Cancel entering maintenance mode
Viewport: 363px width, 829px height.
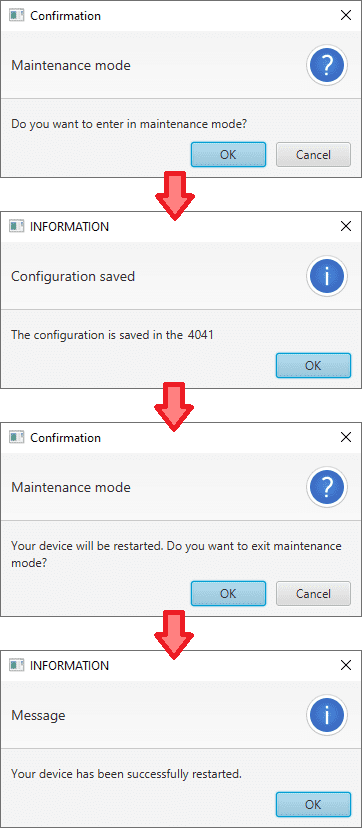(x=313, y=154)
